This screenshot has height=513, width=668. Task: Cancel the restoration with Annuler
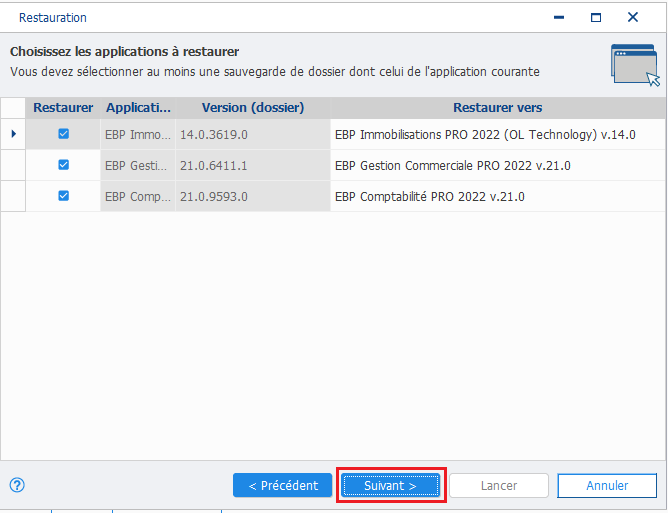(607, 485)
